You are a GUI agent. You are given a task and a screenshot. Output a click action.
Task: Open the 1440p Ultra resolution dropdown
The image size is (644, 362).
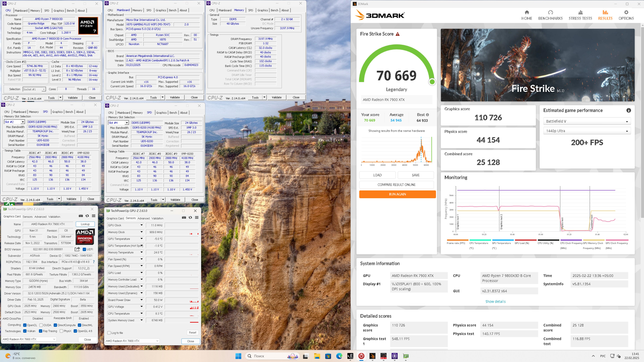587,131
